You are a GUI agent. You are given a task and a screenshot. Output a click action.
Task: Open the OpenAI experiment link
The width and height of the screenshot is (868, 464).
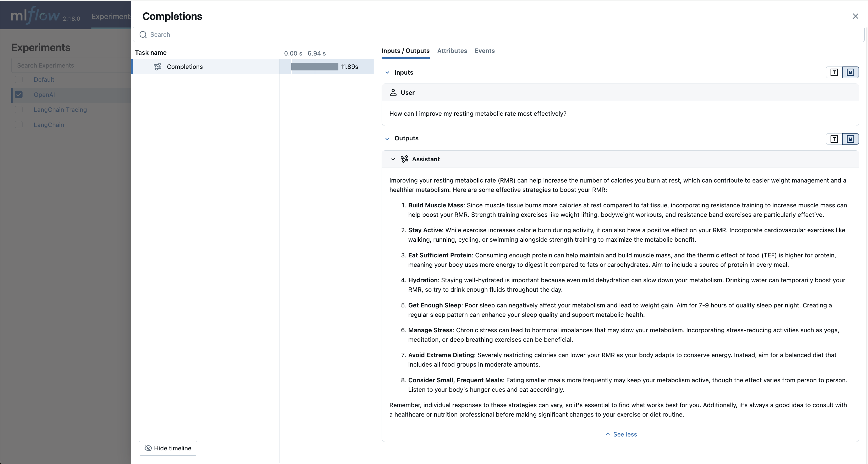[x=44, y=95]
